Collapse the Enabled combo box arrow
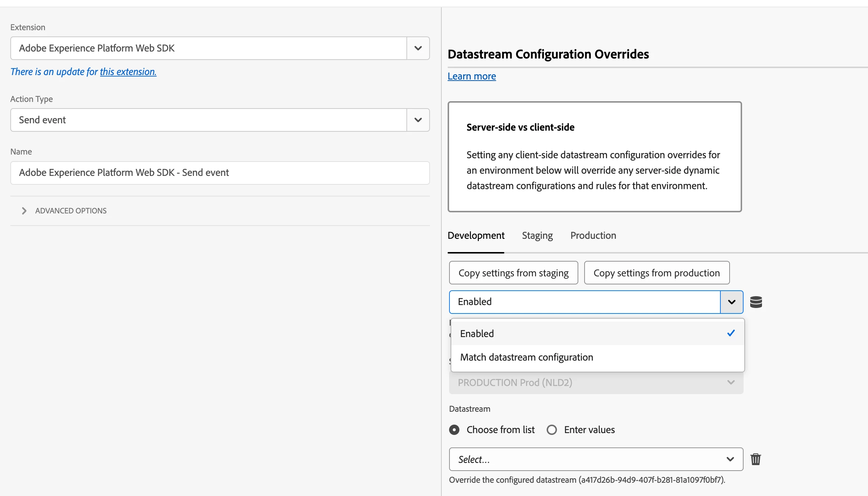The height and width of the screenshot is (496, 868). [731, 302]
